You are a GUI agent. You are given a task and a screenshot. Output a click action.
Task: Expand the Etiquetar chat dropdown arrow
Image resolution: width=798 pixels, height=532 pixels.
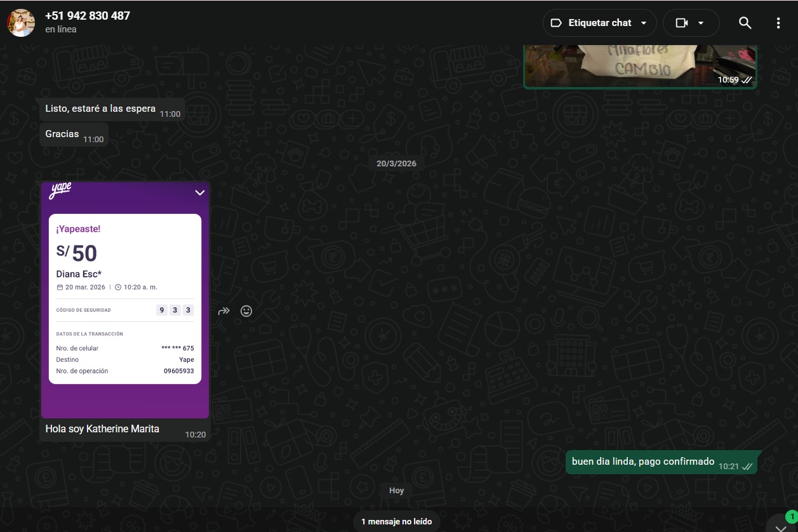click(x=644, y=23)
